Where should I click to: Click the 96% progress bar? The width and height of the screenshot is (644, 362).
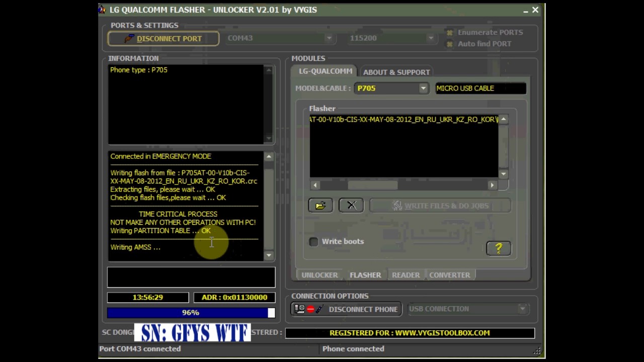coord(191,313)
